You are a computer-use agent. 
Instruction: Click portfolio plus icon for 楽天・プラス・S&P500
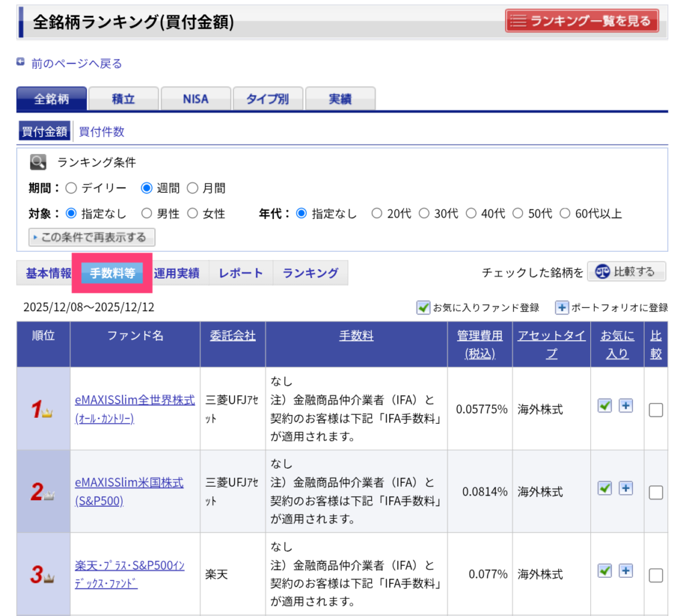click(x=626, y=570)
